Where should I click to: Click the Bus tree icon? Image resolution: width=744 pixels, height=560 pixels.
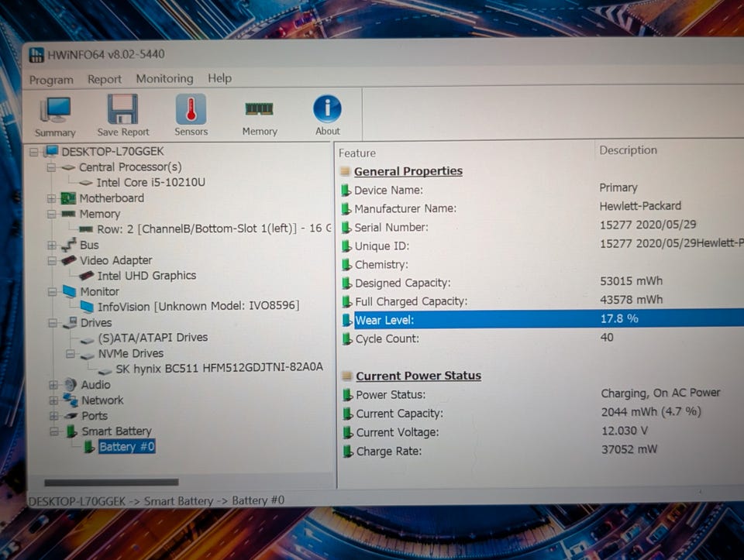click(x=69, y=245)
